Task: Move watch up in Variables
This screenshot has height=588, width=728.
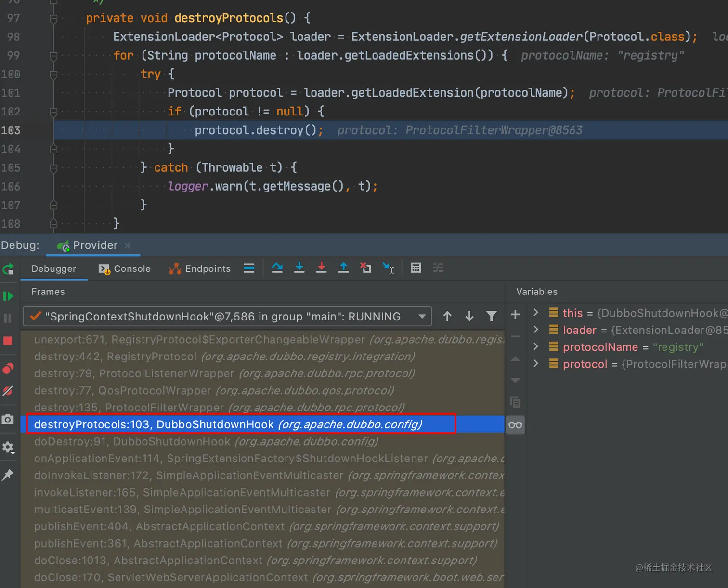Action: pyautogui.click(x=515, y=358)
